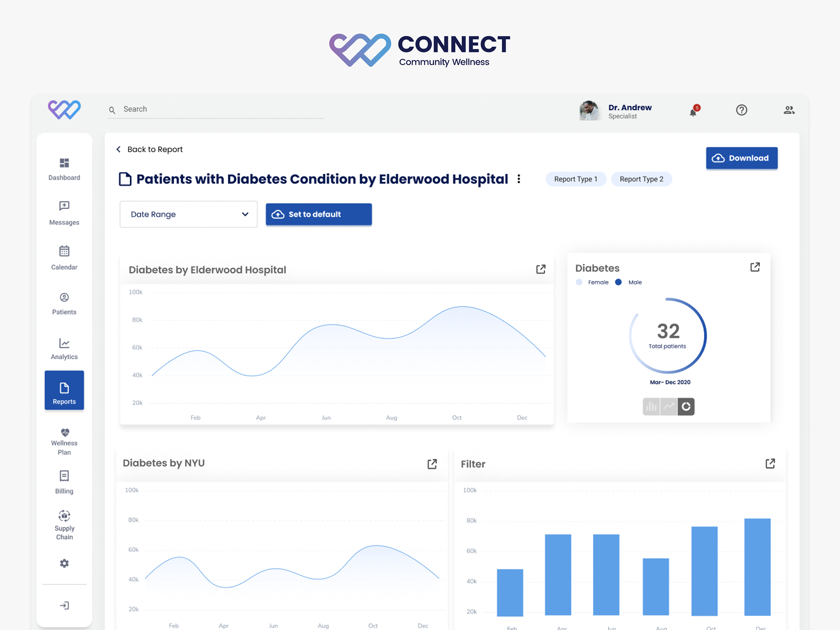Expand the Filter chart panel
This screenshot has height=630, width=840.
coord(770,463)
